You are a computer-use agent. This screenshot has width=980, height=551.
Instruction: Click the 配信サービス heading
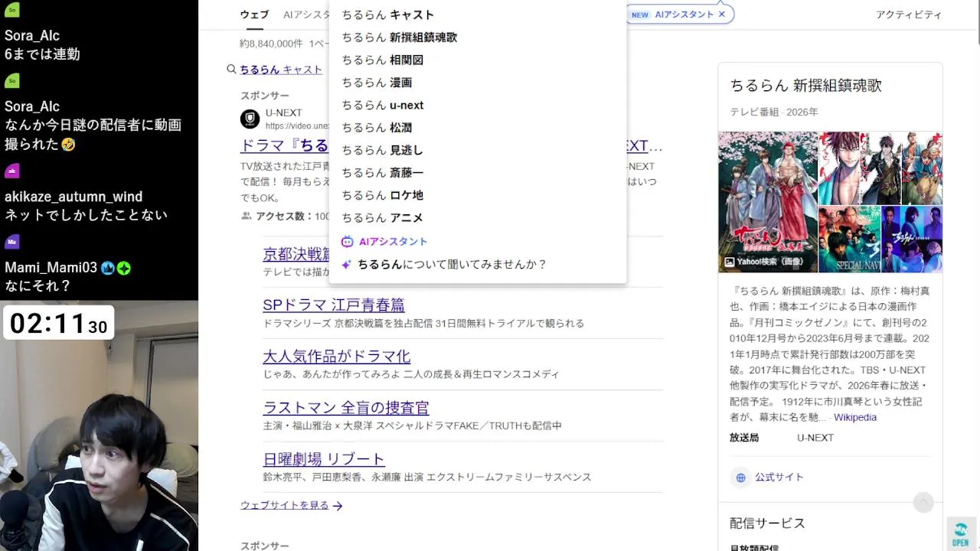tap(767, 523)
